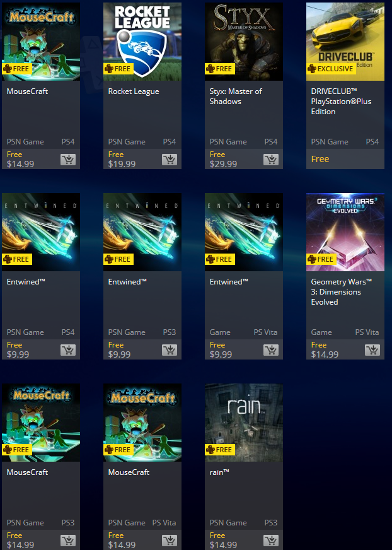The height and width of the screenshot is (550, 392).
Task: Open the DRIVECLUB cover thumbnail
Action: point(345,42)
